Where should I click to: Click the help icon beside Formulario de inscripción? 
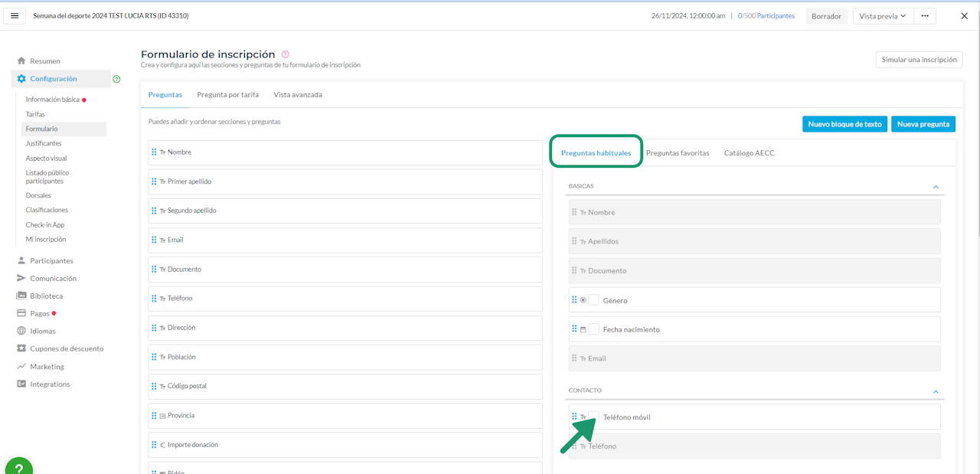pos(286,54)
